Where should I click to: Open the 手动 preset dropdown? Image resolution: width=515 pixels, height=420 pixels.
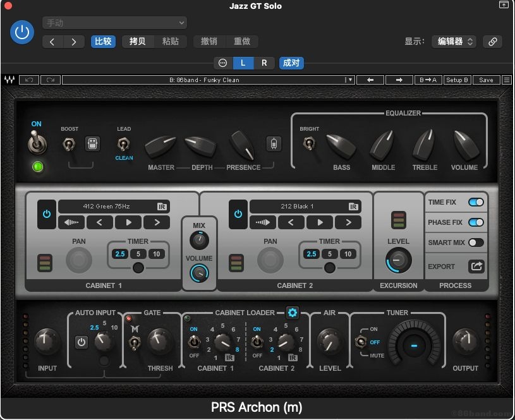[114, 23]
